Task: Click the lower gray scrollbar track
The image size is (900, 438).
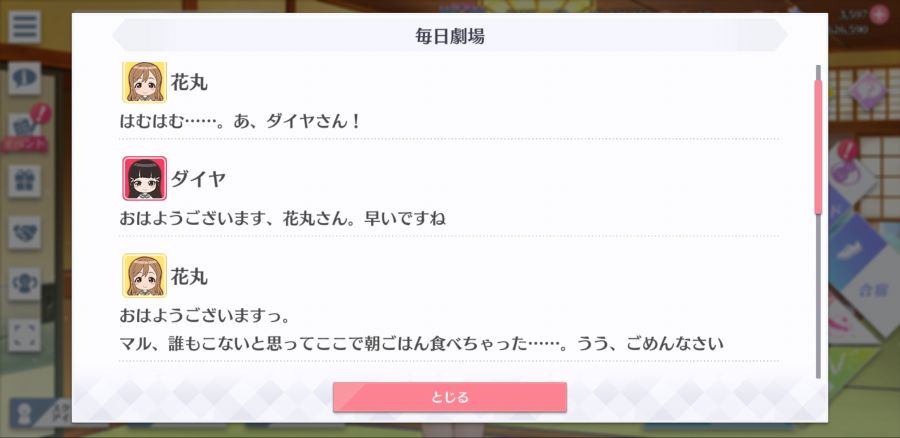Action: coord(818,296)
